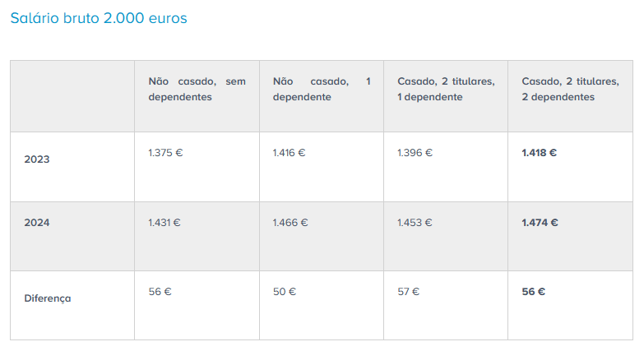644x351 pixels.
Task: Select the bold 56 € difference value
Action: tap(534, 292)
